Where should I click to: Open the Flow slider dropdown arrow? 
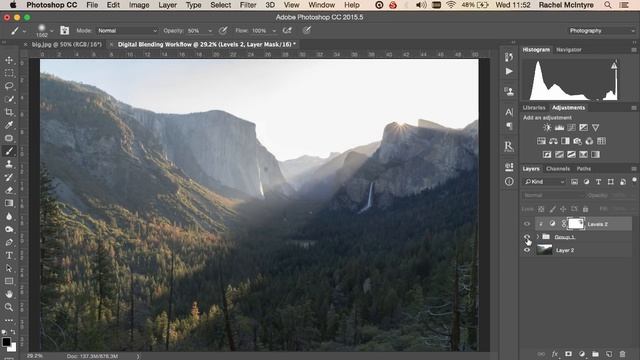[x=274, y=31]
